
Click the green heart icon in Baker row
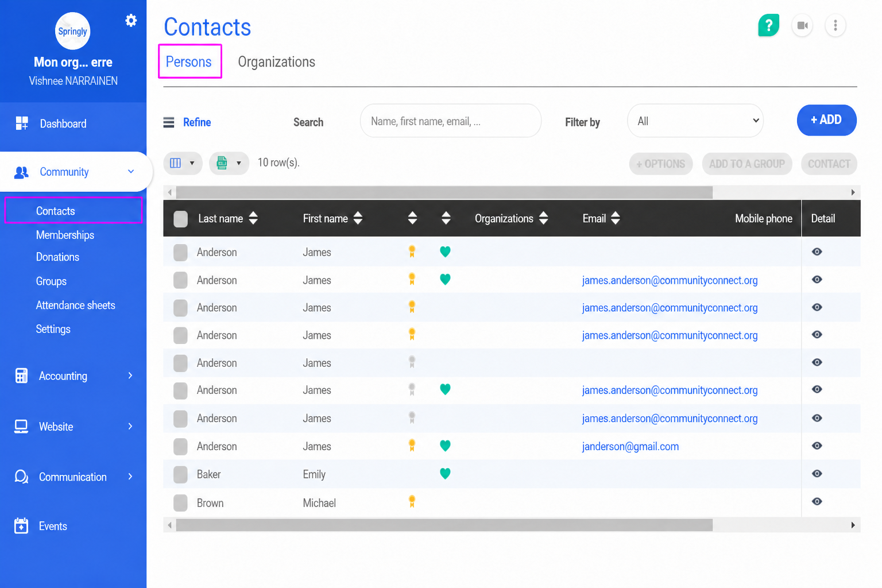pyautogui.click(x=445, y=474)
